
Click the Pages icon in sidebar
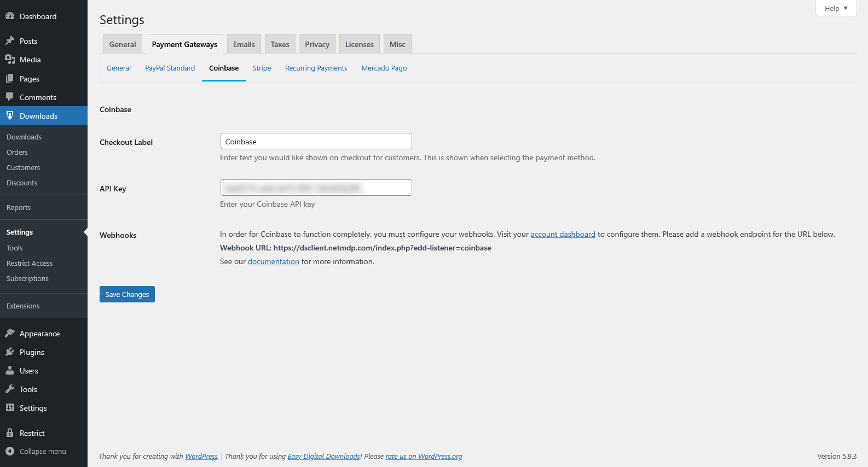(10, 79)
